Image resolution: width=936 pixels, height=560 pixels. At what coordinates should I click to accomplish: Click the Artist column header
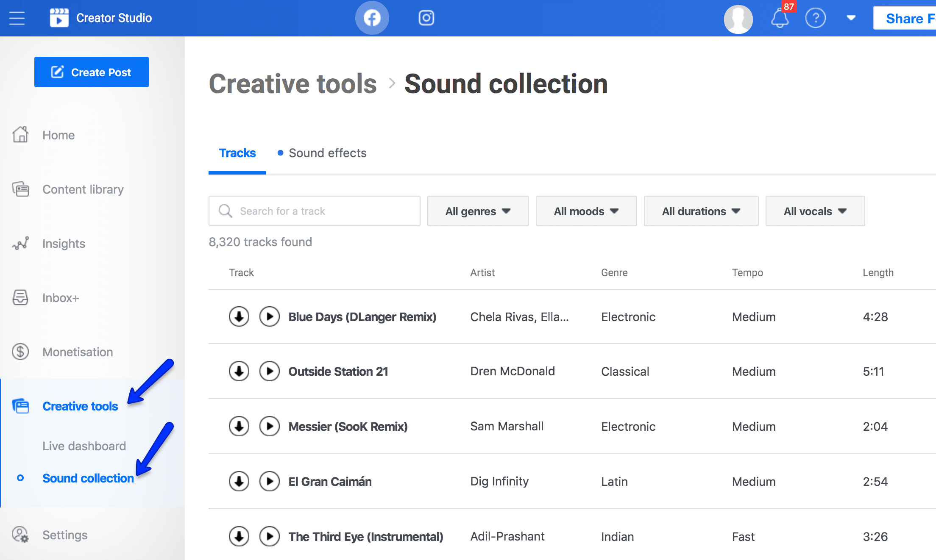click(482, 272)
